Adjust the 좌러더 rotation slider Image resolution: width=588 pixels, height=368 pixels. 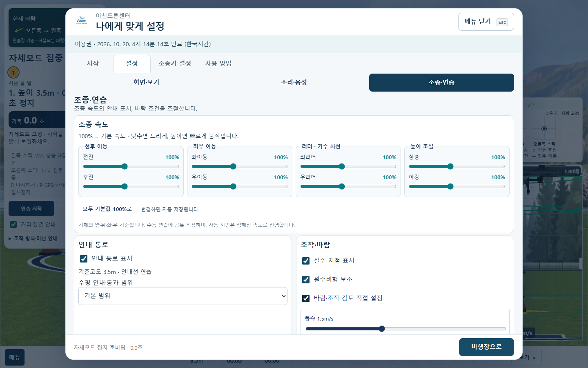point(348,166)
